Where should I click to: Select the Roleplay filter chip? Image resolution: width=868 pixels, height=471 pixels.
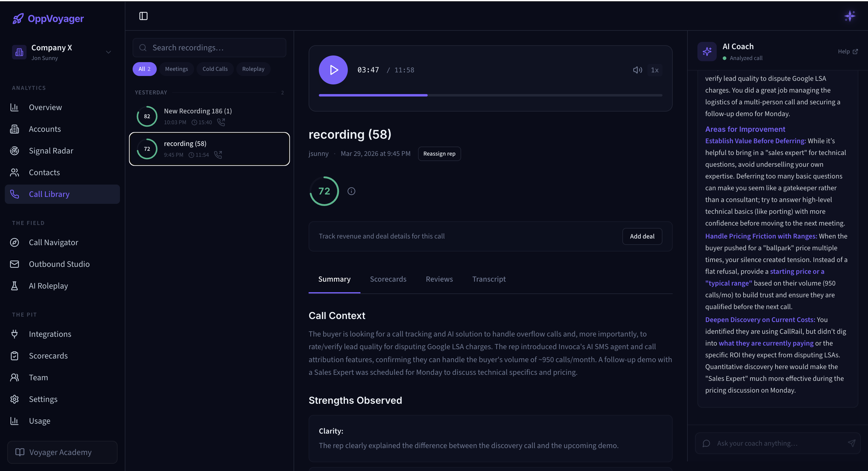tap(253, 69)
